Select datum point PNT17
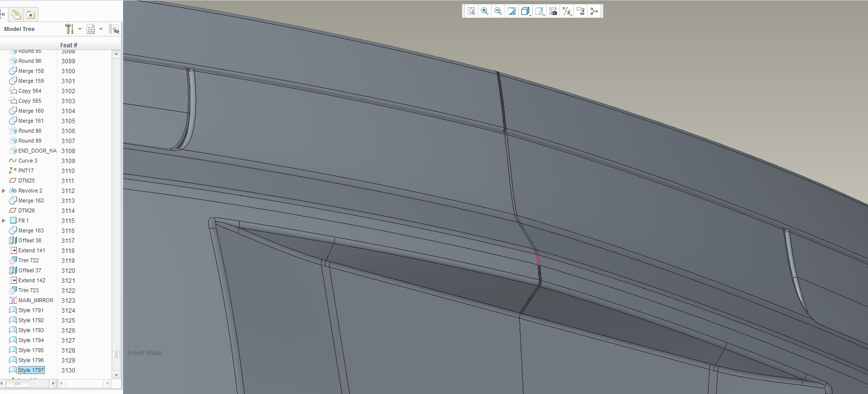Image resolution: width=868 pixels, height=394 pixels. [x=26, y=171]
